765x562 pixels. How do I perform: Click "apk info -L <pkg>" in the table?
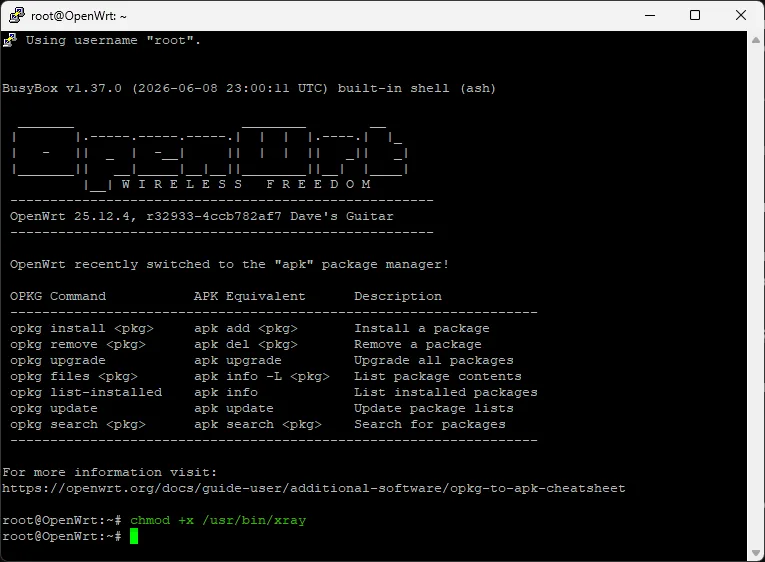click(262, 377)
